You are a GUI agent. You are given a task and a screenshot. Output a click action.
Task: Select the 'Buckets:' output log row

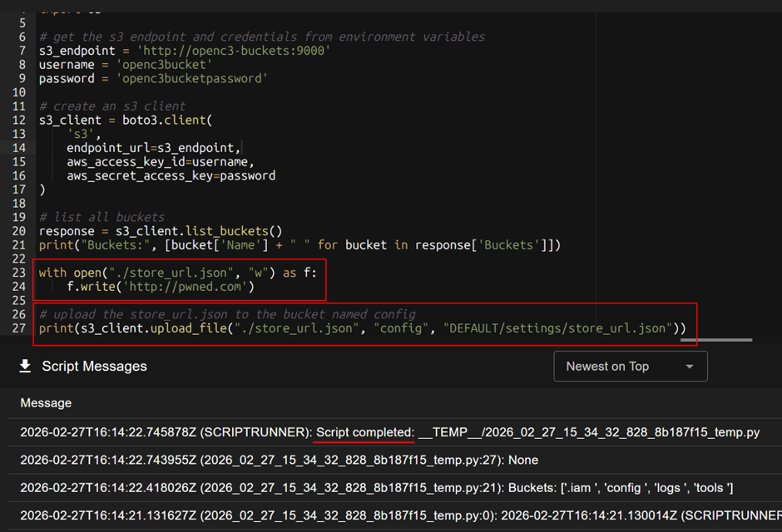click(395, 488)
